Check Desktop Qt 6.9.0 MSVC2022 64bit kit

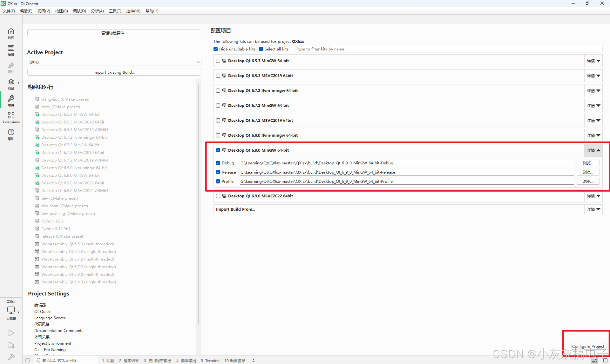218,196
